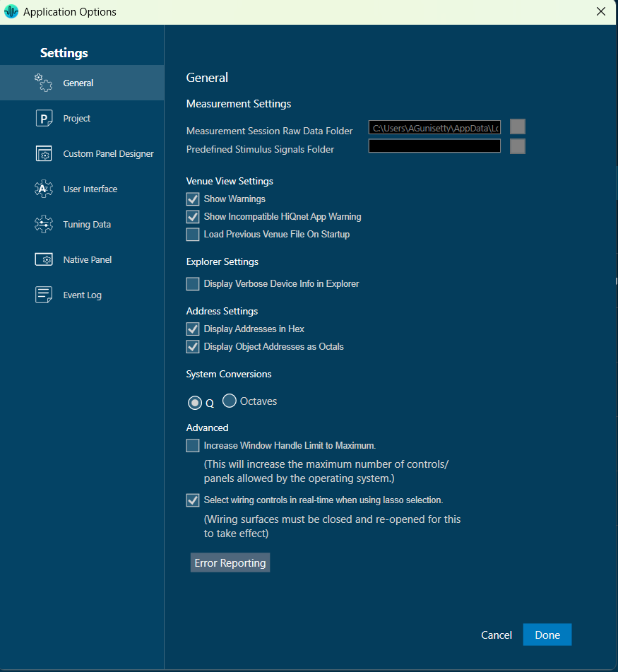Click the Native Panel icon
Viewport: 618px width, 672px height.
[x=44, y=260]
